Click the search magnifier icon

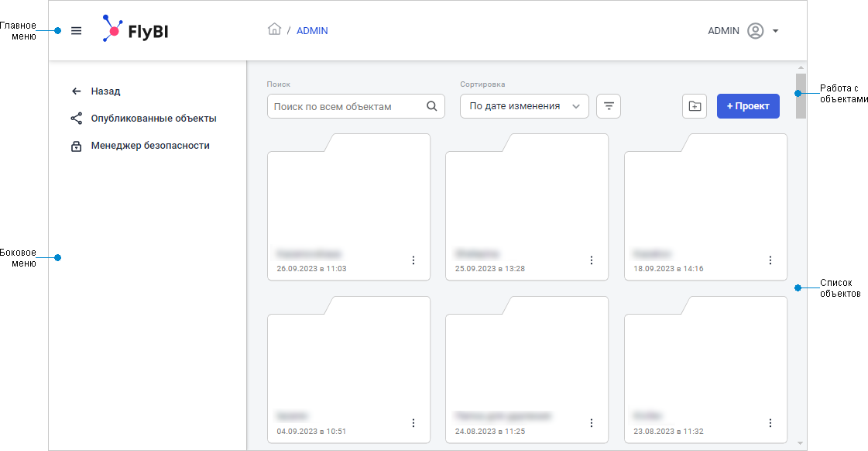[x=432, y=106]
